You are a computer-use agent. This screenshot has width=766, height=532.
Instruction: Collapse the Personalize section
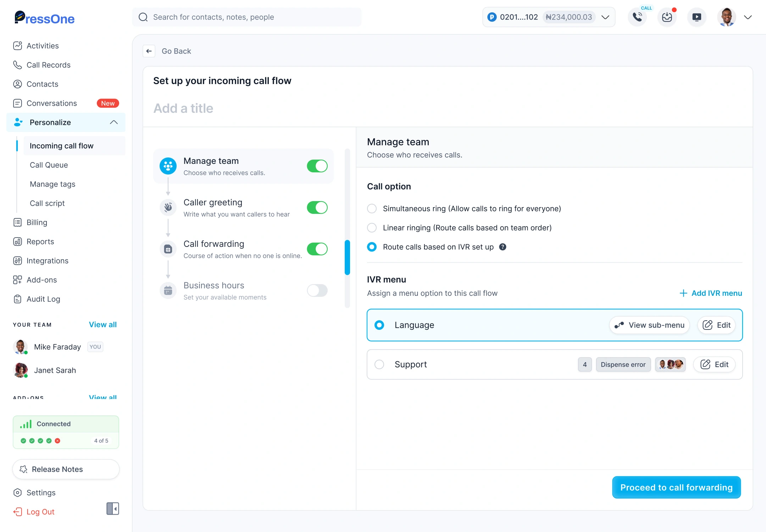click(114, 122)
